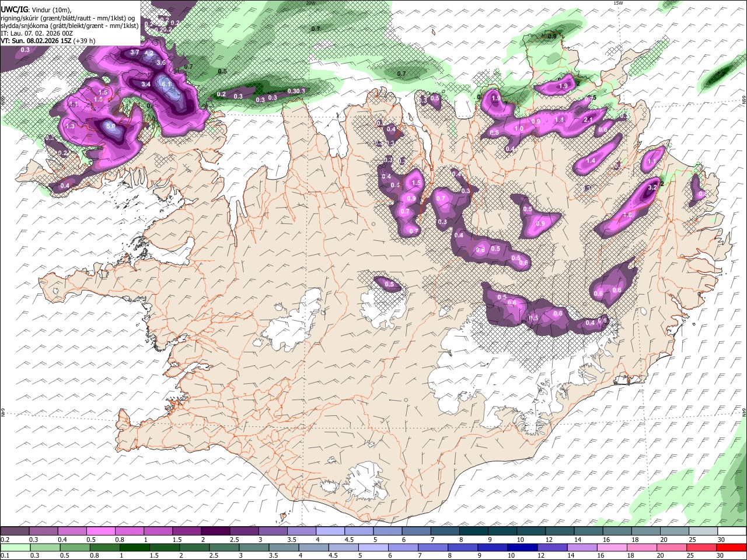Click the bottom legend swatch between 3.5 and 4
The height and width of the screenshot is (560, 747).
point(284,547)
